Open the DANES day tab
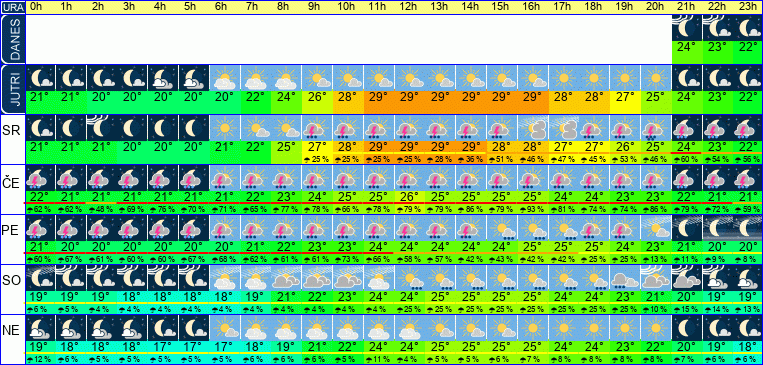Image resolution: width=763 pixels, height=365 pixels. [12, 39]
